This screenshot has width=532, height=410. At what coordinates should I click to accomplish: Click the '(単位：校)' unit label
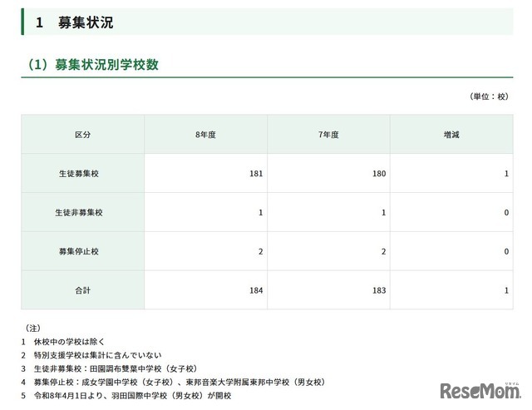489,96
